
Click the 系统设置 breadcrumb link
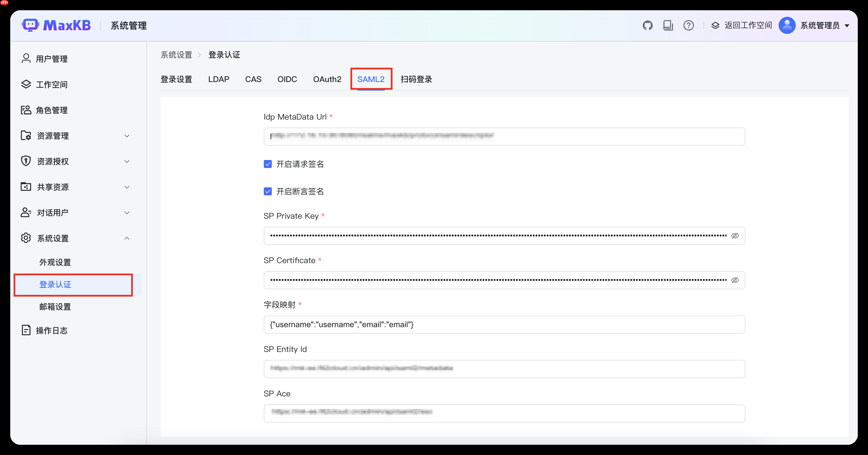(176, 55)
